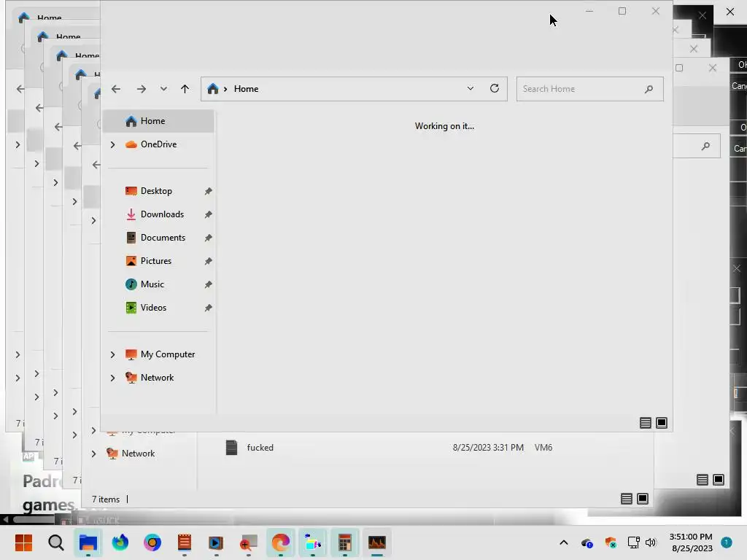Click the volume speaker tray icon
Image resolution: width=747 pixels, height=560 pixels.
click(650, 542)
